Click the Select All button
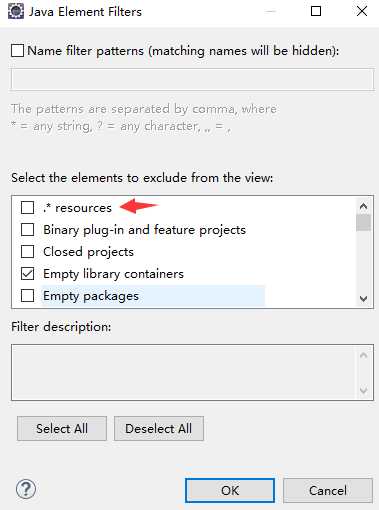The width and height of the screenshot is (379, 510). coord(62,428)
